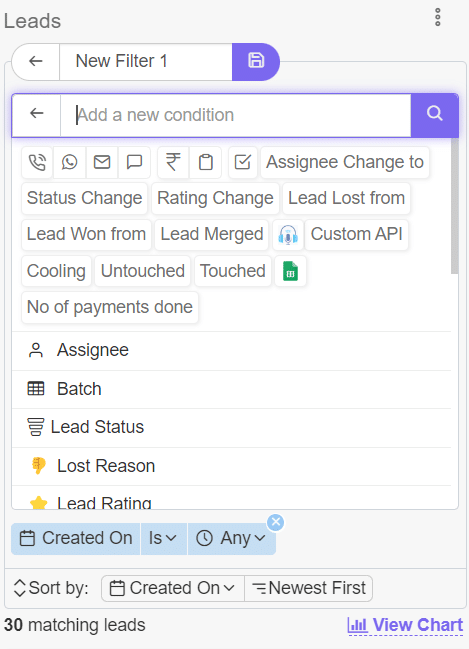This screenshot has height=649, width=469.
Task: Open the Any time range dropdown
Action: (x=232, y=538)
